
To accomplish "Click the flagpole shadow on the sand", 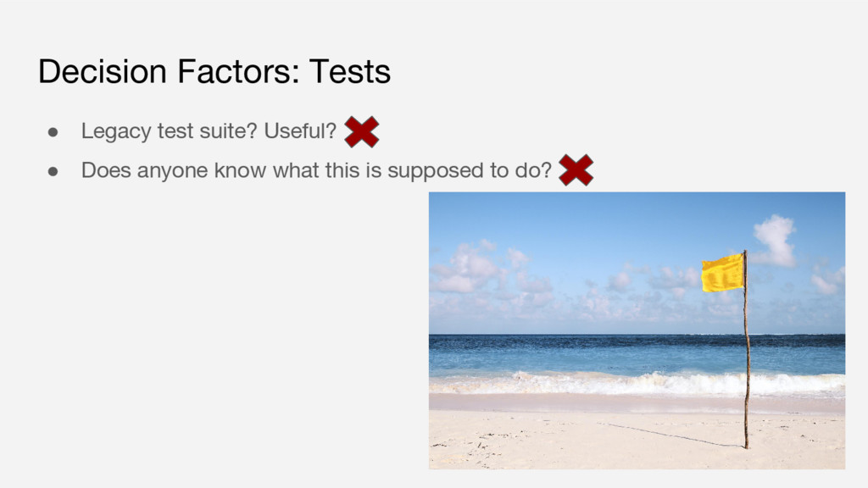I will click(x=678, y=436).
